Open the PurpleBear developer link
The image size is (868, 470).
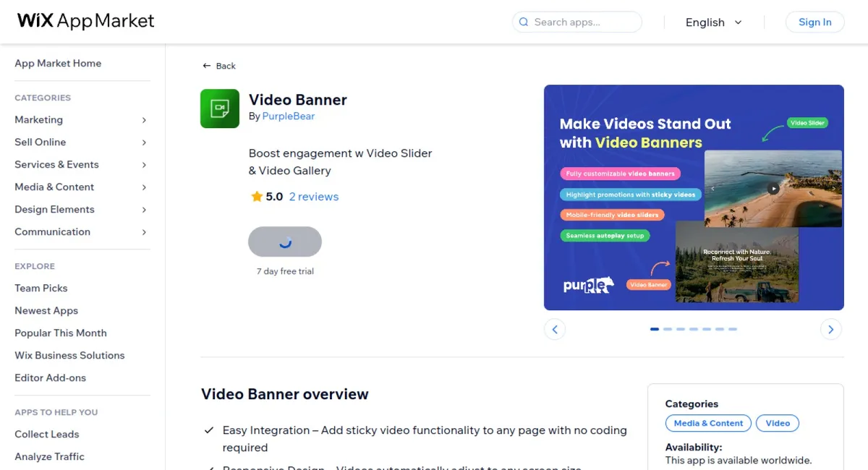288,116
